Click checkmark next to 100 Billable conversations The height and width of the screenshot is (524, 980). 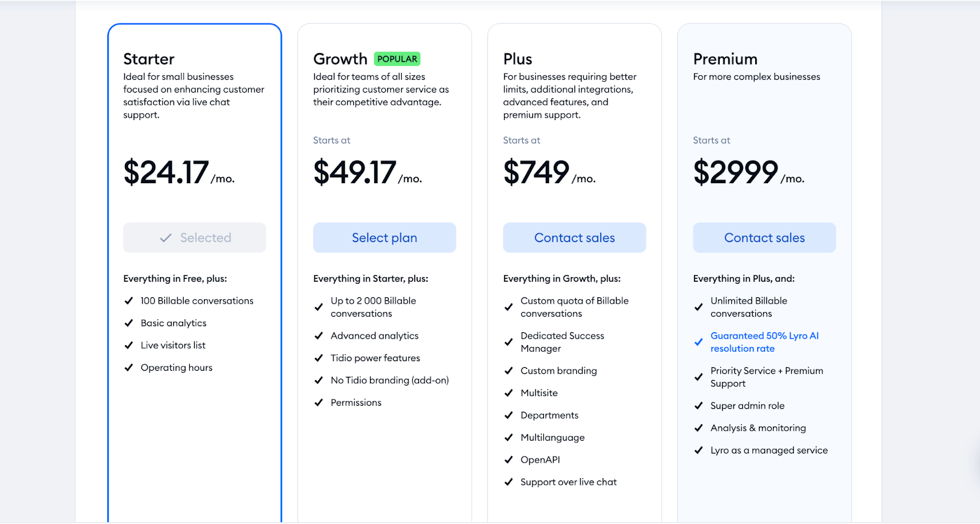click(x=129, y=301)
